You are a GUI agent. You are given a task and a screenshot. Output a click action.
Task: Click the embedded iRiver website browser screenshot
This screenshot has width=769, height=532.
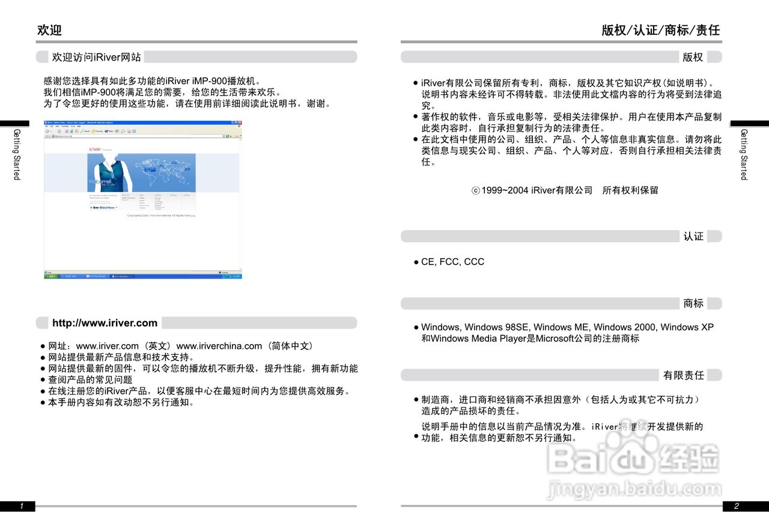tap(143, 200)
